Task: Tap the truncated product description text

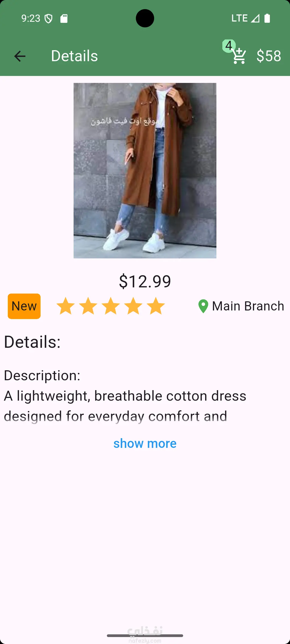Action: [125, 406]
